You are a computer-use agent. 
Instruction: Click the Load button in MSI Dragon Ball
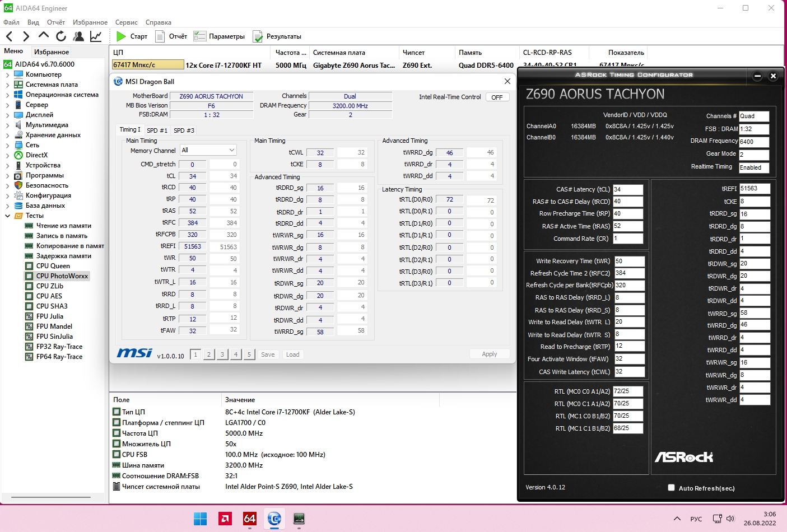[x=293, y=354]
